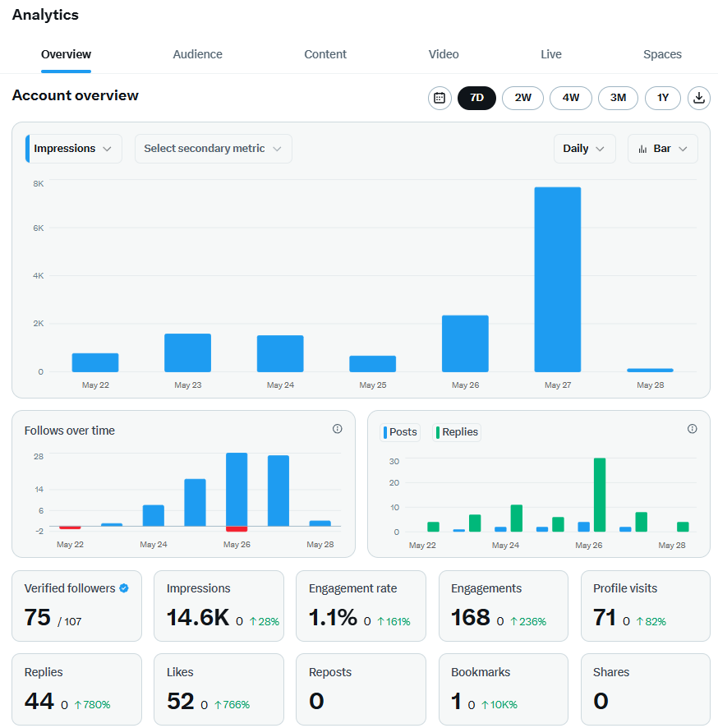The width and height of the screenshot is (718, 728).
Task: Select the 1Y time range
Action: 663,98
